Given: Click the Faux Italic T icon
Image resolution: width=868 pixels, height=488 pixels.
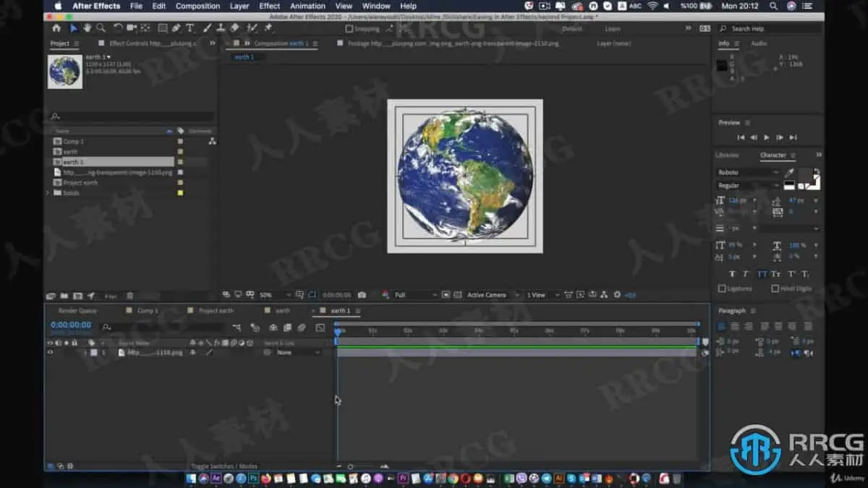Looking at the screenshot, I should (x=746, y=274).
